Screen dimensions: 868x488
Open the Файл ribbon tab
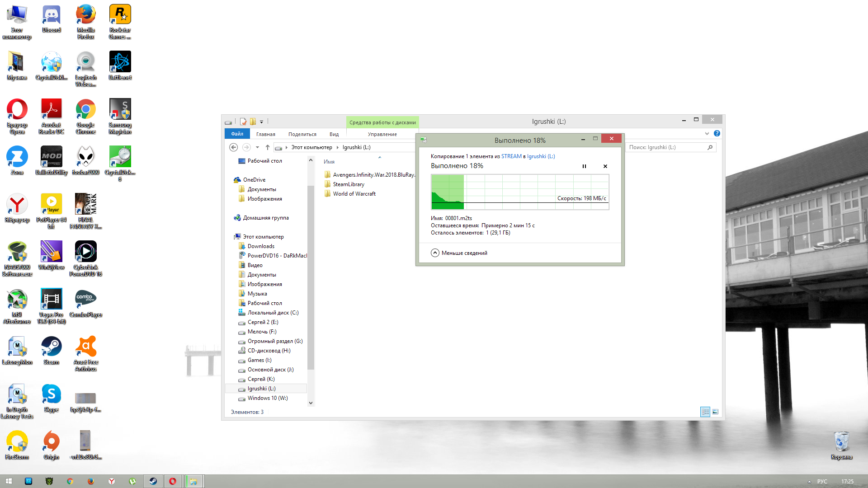[x=237, y=134]
